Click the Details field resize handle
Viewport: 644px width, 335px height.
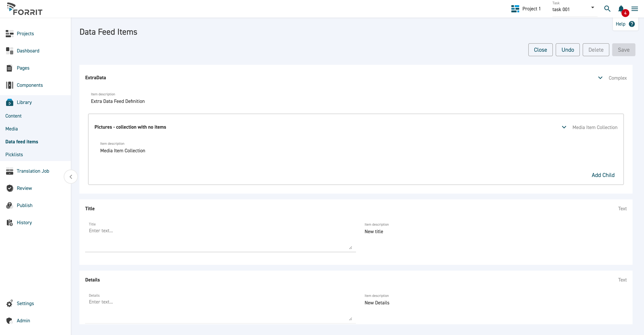pos(350,319)
